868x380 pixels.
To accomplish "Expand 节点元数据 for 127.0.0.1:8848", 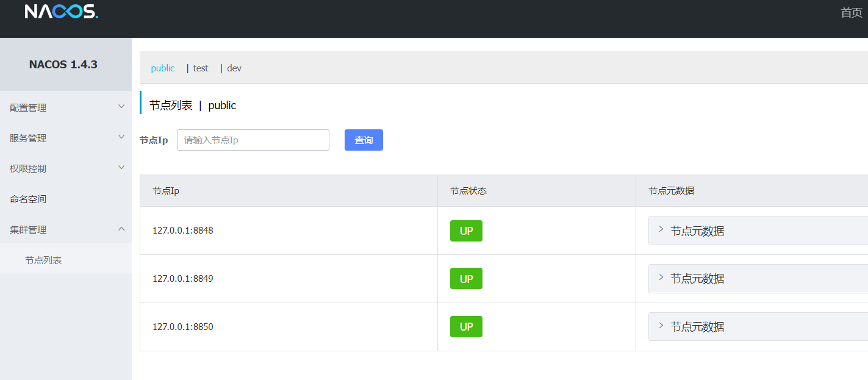I will (x=758, y=231).
